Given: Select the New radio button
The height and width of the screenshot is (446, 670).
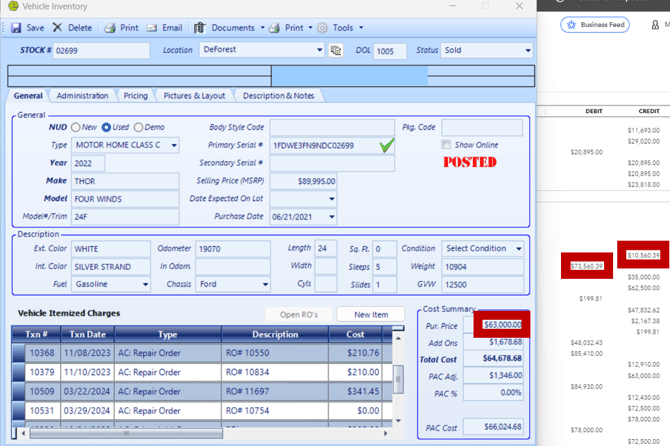Looking at the screenshot, I should (75, 128).
